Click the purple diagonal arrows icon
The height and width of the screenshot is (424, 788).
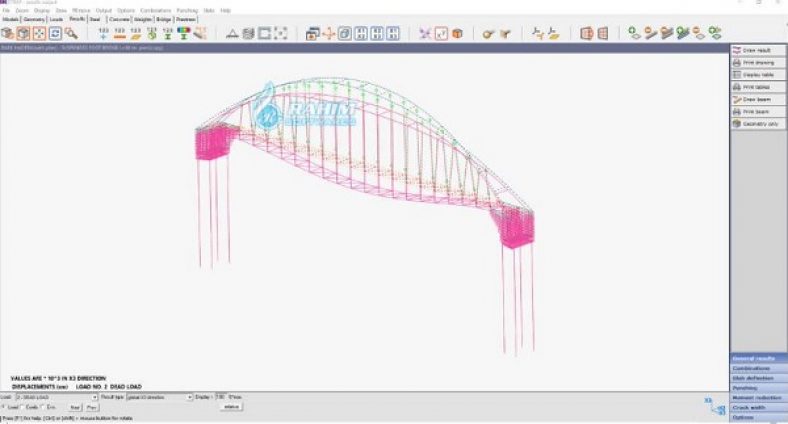click(x=425, y=34)
